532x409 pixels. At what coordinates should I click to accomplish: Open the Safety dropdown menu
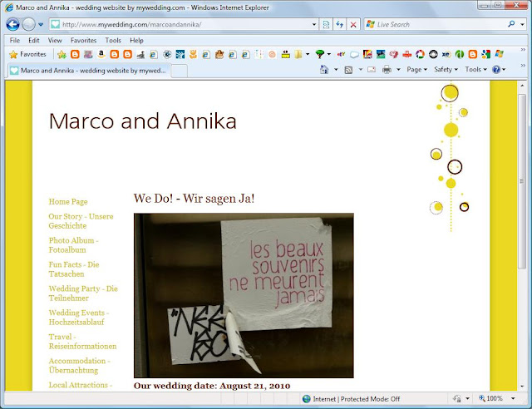pos(446,70)
